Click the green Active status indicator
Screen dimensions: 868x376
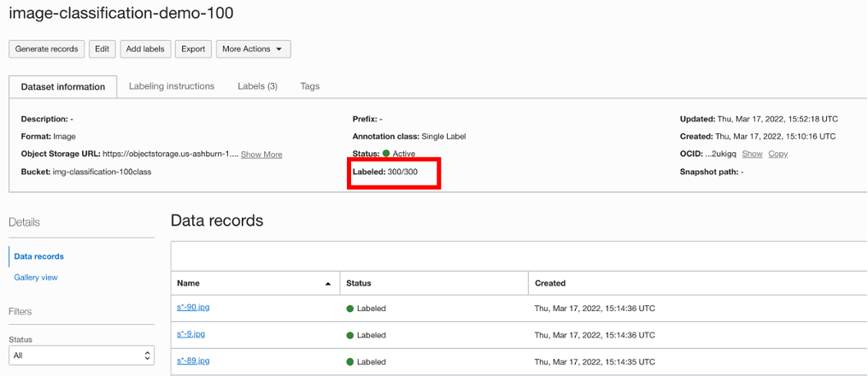point(386,153)
